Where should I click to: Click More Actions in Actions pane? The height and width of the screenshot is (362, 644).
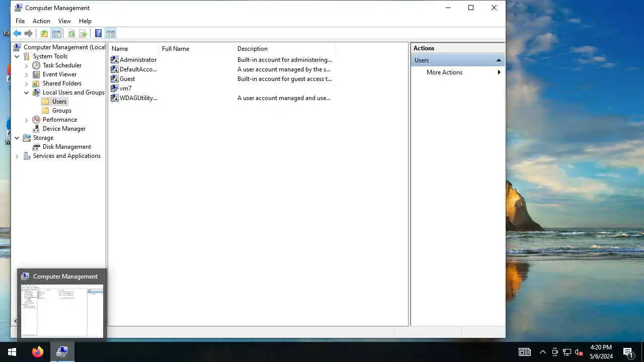pos(444,72)
